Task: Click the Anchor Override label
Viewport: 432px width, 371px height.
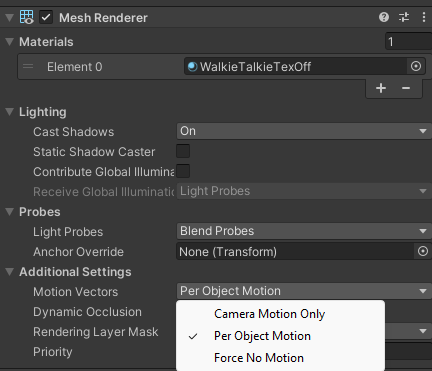Action: [78, 252]
